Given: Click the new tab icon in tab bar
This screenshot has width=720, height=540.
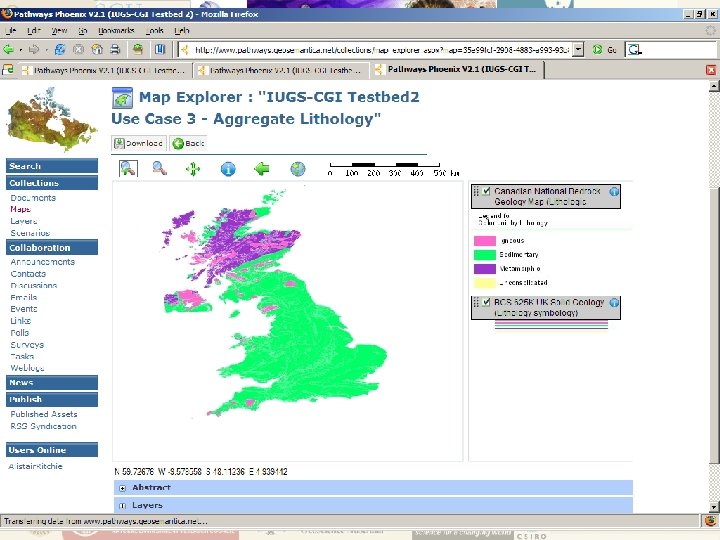Looking at the screenshot, I should coord(8,70).
